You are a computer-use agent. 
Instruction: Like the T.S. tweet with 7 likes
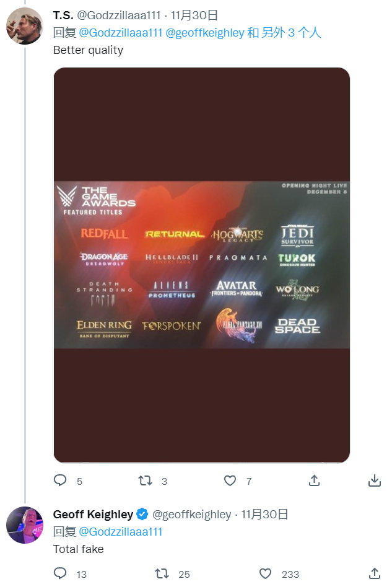click(230, 480)
